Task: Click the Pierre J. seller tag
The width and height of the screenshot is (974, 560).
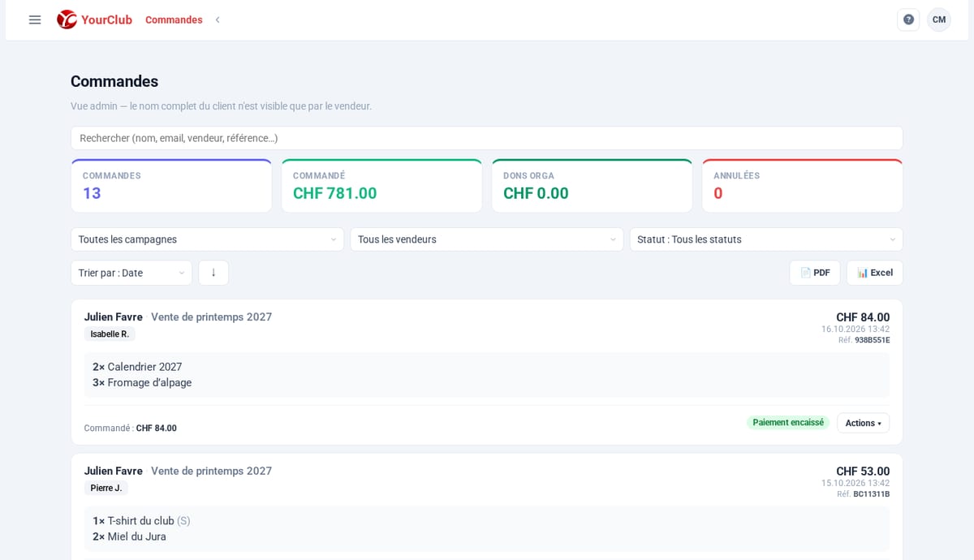Action: (106, 489)
